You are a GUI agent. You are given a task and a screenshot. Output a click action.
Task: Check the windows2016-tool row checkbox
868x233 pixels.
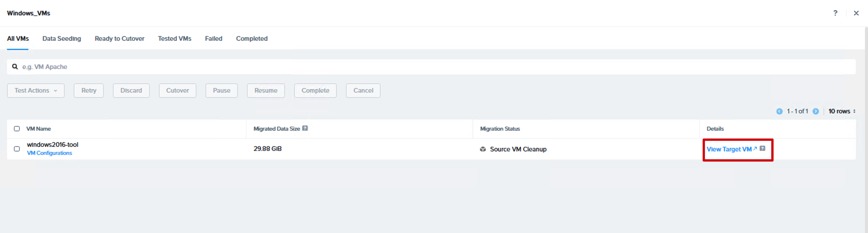pyautogui.click(x=17, y=149)
